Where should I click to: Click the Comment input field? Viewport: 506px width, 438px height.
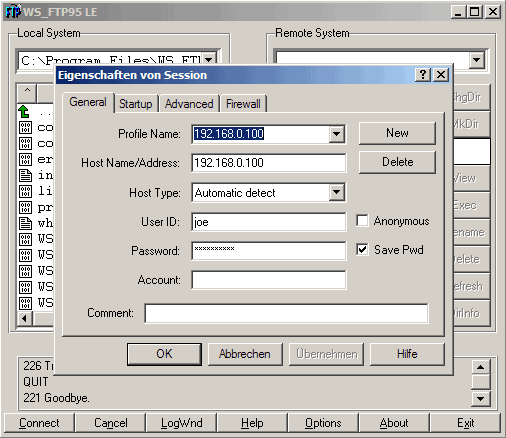[286, 313]
